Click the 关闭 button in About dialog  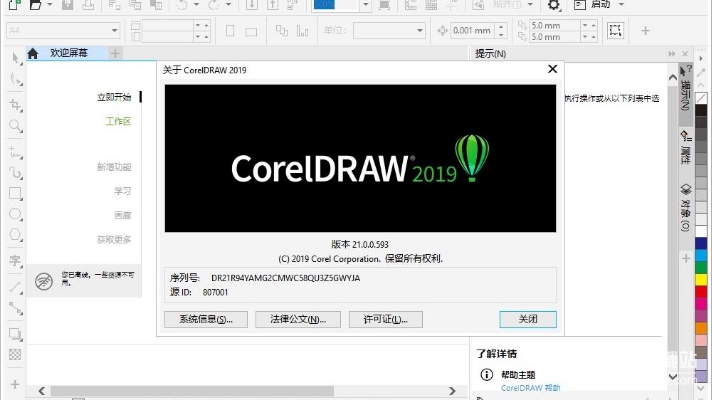(527, 319)
